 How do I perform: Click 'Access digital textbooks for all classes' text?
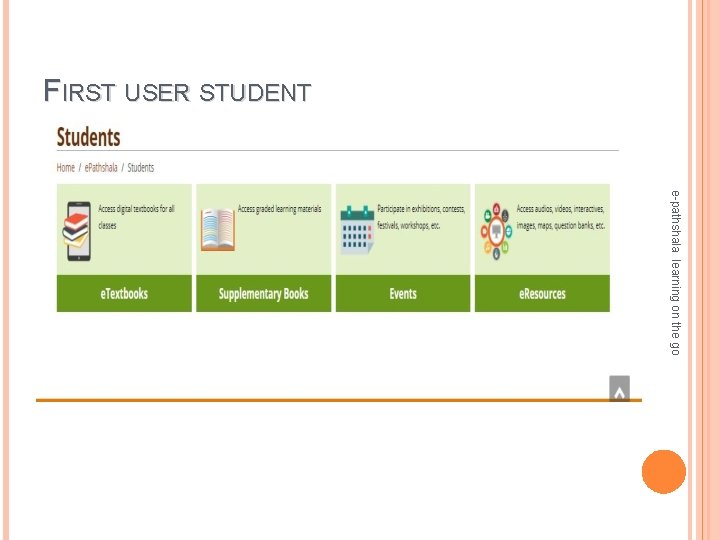tap(136, 217)
